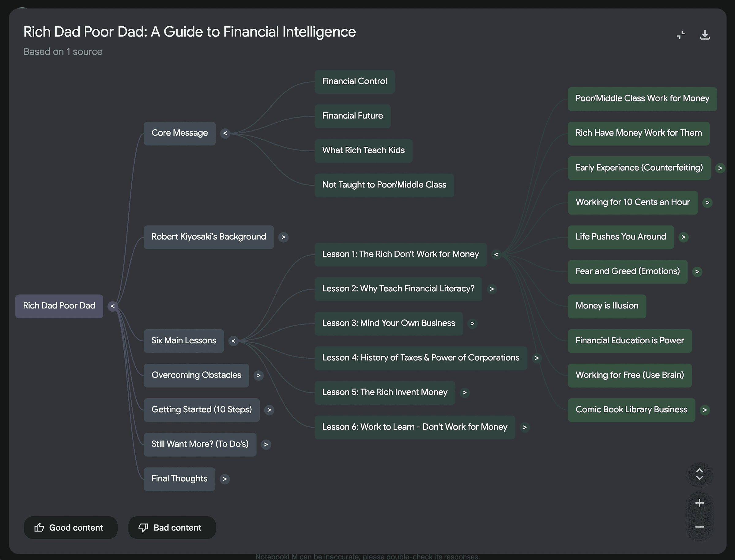Select the Money is Illusion node
Image resolution: width=735 pixels, height=560 pixels.
[x=606, y=306]
